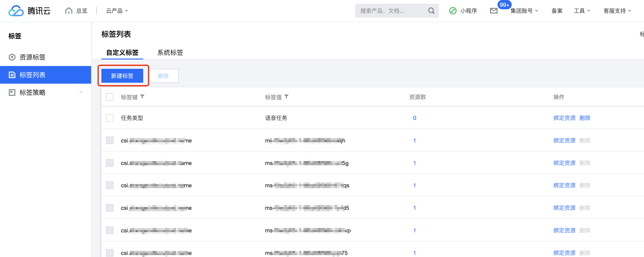Select 标签列表 in the sidebar
Viewport: 644px width, 257px height.
coord(33,75)
